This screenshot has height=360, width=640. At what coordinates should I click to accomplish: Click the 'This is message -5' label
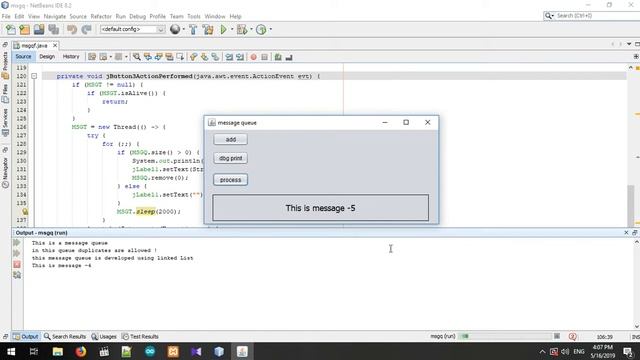[x=320, y=208]
